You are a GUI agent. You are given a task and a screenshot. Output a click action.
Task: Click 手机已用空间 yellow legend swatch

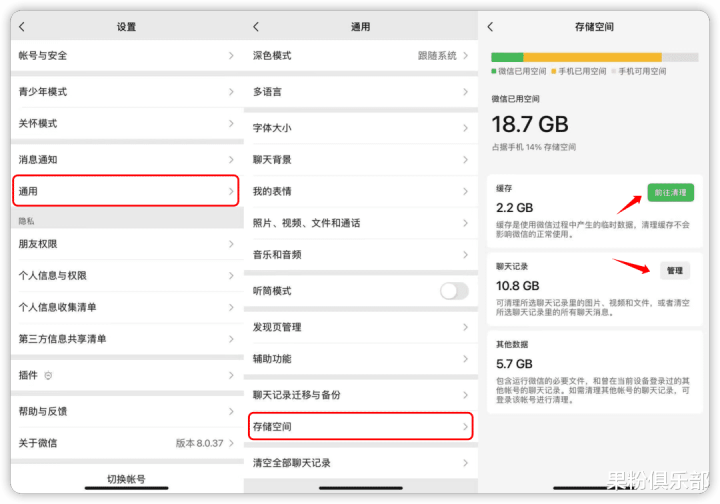point(554,71)
